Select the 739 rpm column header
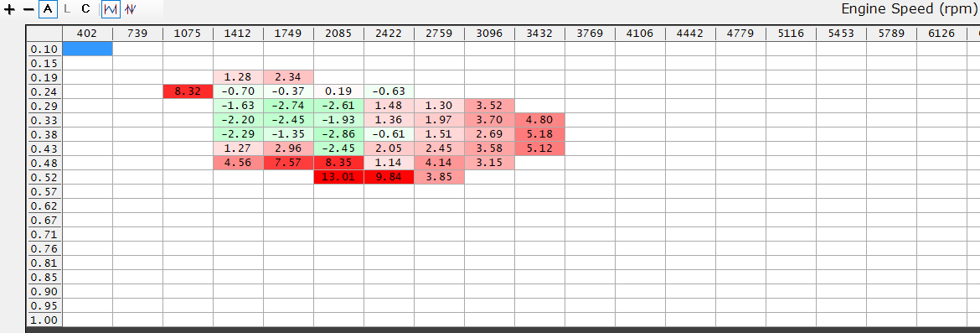The width and height of the screenshot is (980, 333). tap(137, 34)
